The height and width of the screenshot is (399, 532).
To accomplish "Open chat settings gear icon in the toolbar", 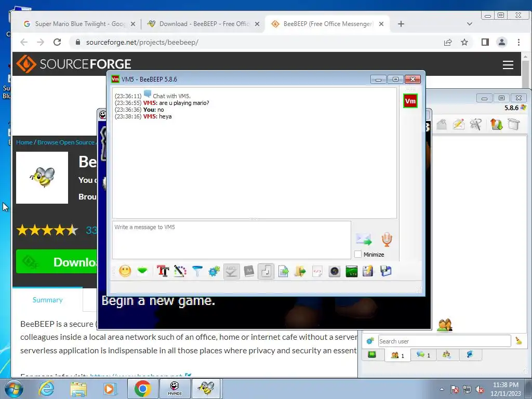I will [x=214, y=271].
